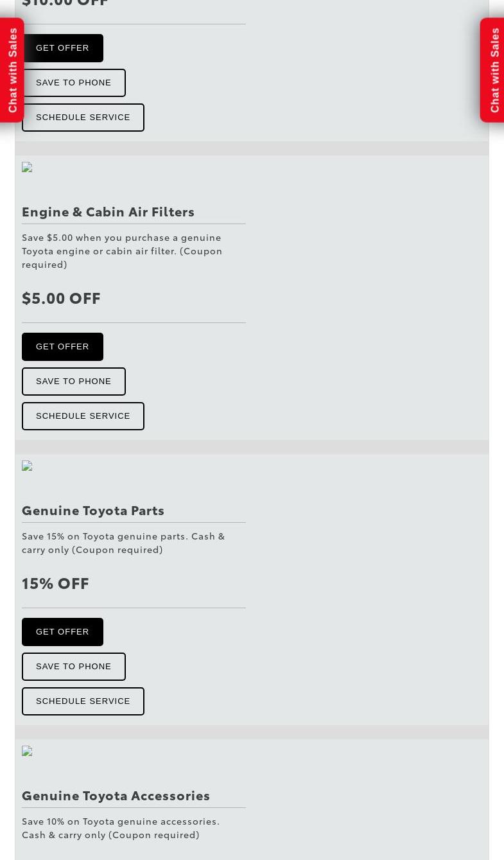The height and width of the screenshot is (860, 504).
Task: Schedule service under Genuine Toyota Parts
Action: (x=83, y=701)
